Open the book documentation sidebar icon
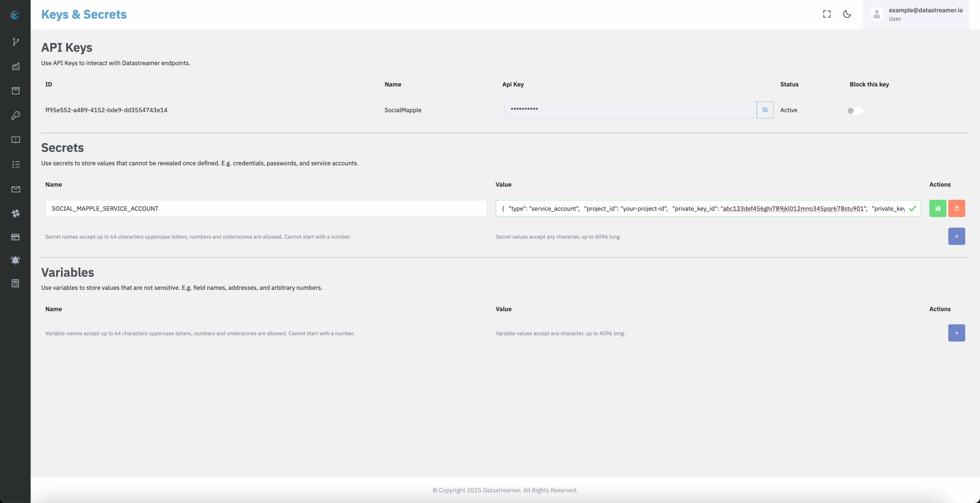The width and height of the screenshot is (980, 503). 15,140
